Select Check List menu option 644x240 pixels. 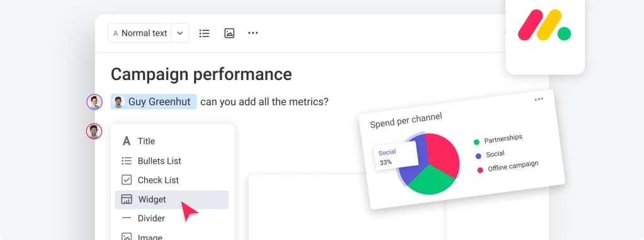coord(172,180)
